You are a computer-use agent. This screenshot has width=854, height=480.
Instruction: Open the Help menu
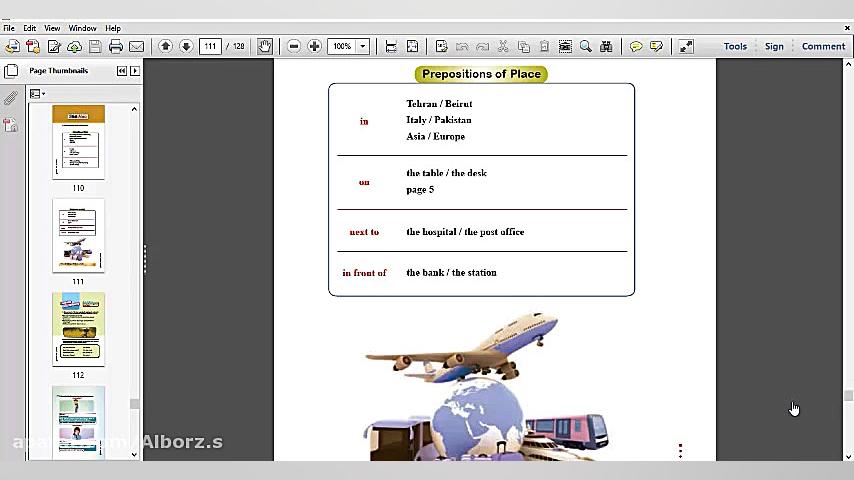[x=113, y=28]
